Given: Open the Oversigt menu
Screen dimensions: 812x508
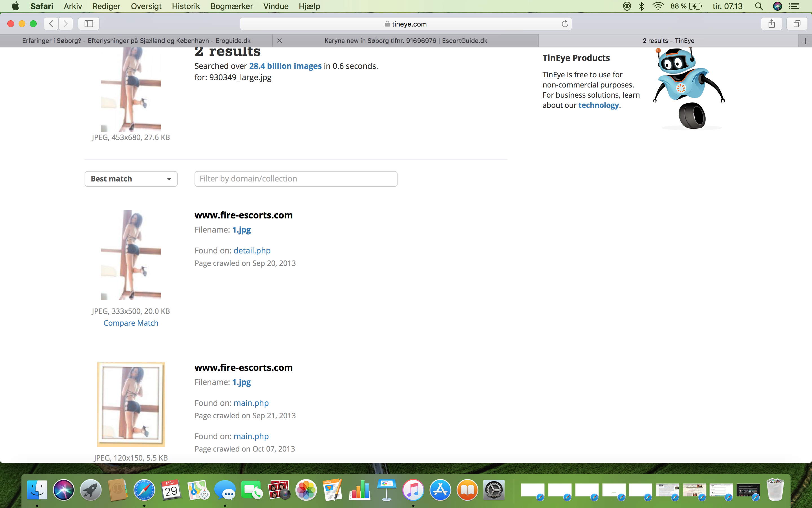Looking at the screenshot, I should click(x=146, y=6).
